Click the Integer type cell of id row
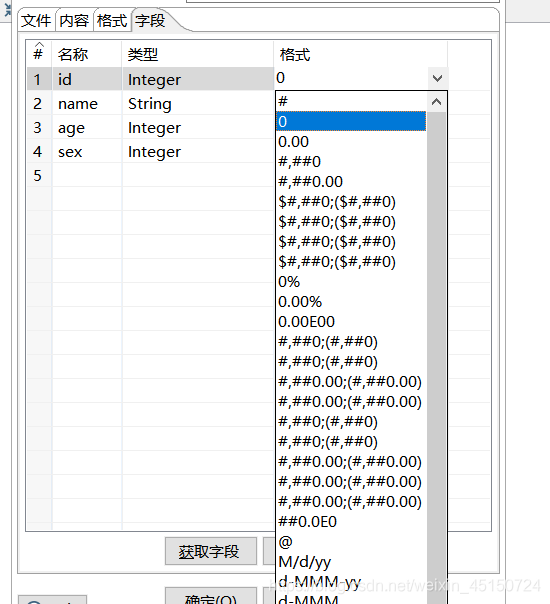 click(198, 79)
